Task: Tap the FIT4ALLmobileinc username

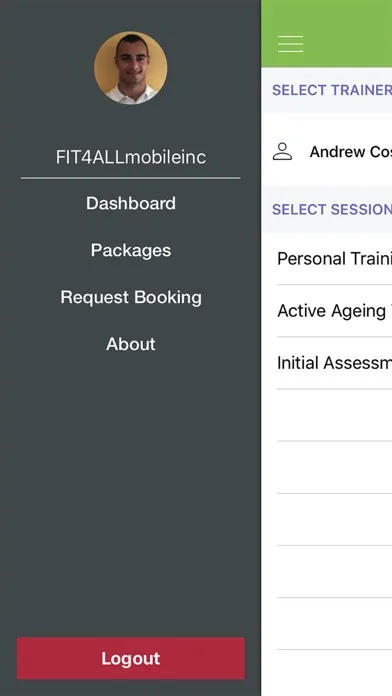Action: (131, 157)
